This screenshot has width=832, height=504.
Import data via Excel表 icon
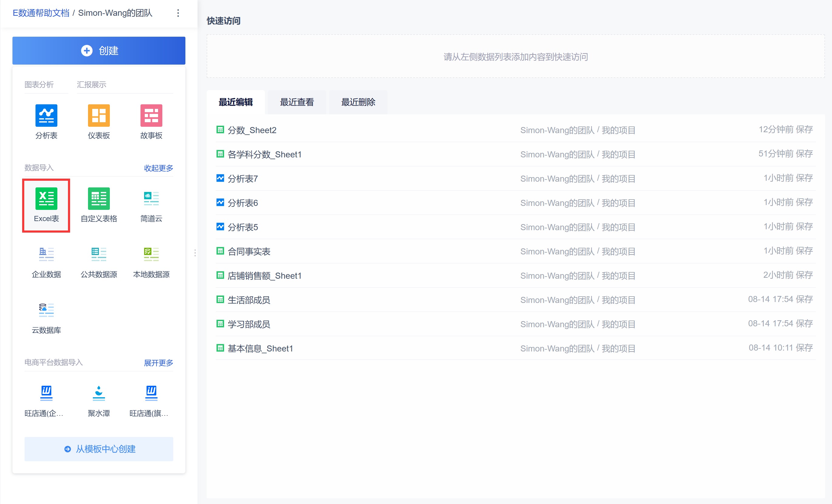pyautogui.click(x=46, y=199)
